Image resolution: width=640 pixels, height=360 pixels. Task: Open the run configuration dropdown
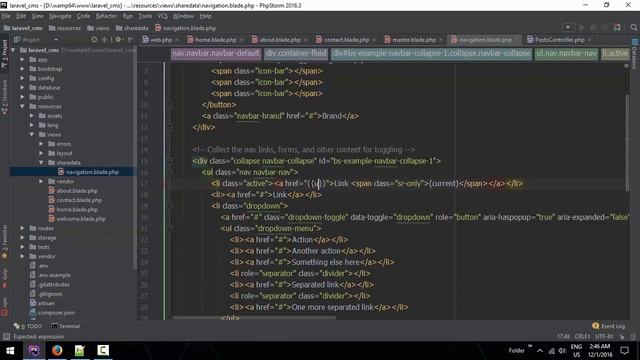tap(568, 27)
